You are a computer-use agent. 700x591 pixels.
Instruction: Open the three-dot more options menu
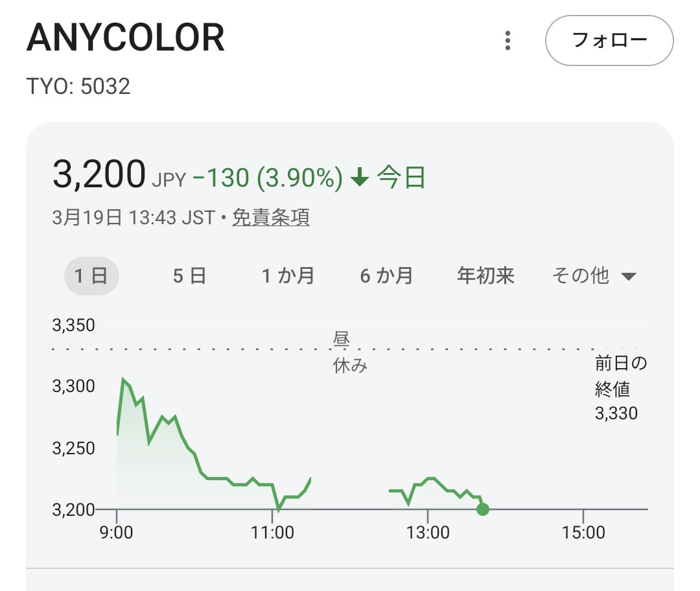click(x=508, y=41)
